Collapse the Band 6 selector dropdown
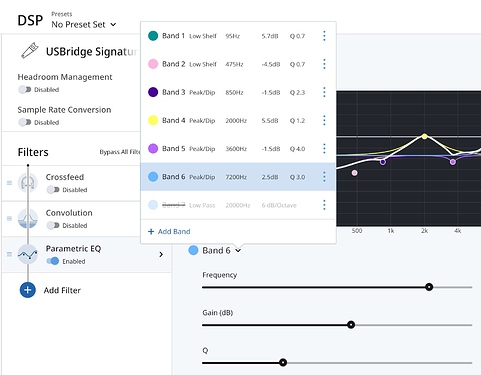The height and width of the screenshot is (375, 481). [238, 250]
